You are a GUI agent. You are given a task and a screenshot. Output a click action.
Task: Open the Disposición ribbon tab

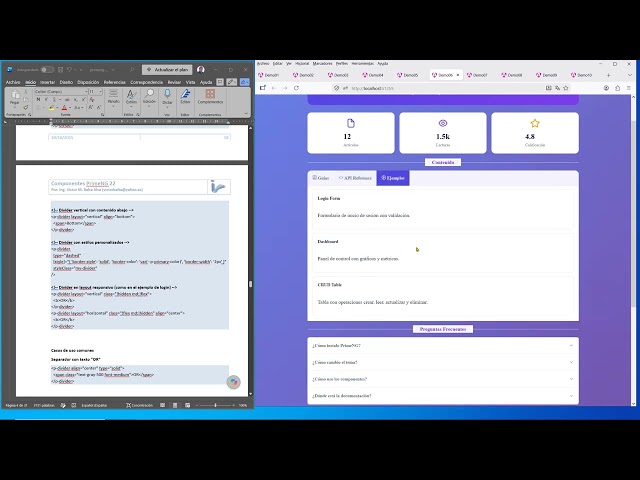click(88, 82)
